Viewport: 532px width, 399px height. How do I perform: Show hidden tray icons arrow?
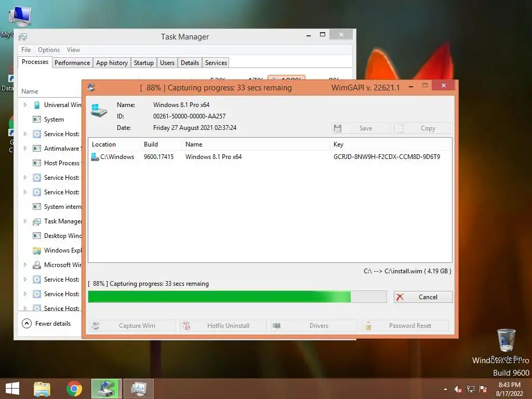[445, 389]
